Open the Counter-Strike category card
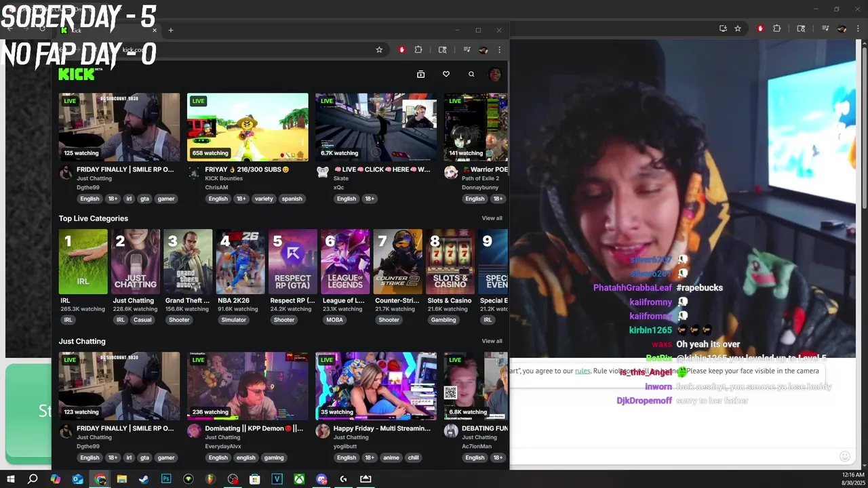This screenshot has height=488, width=868. pyautogui.click(x=397, y=262)
